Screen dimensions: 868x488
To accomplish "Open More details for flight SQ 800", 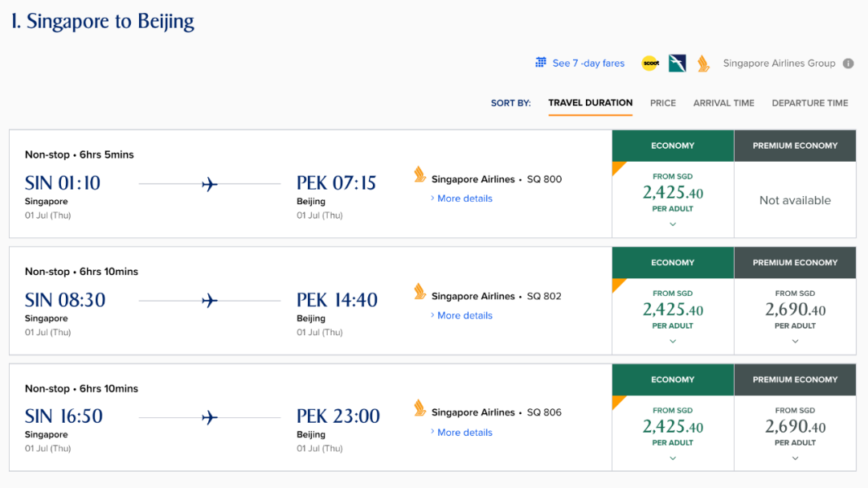I will tap(465, 199).
